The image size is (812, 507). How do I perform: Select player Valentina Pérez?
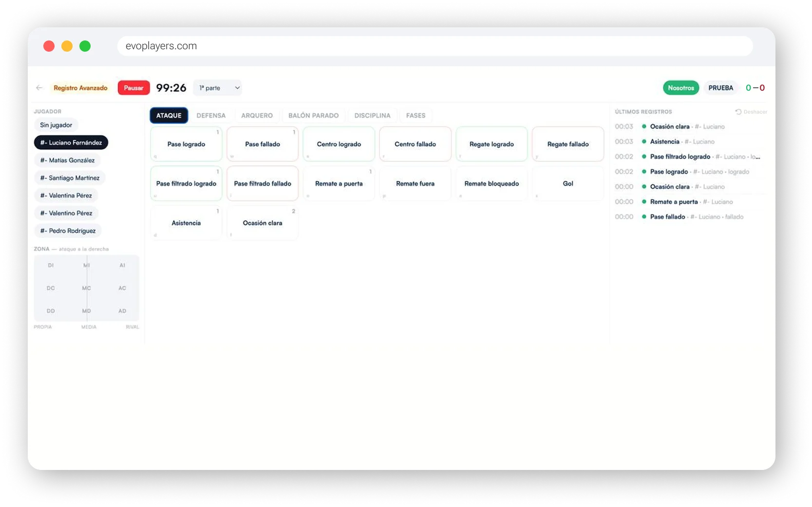[66, 195]
